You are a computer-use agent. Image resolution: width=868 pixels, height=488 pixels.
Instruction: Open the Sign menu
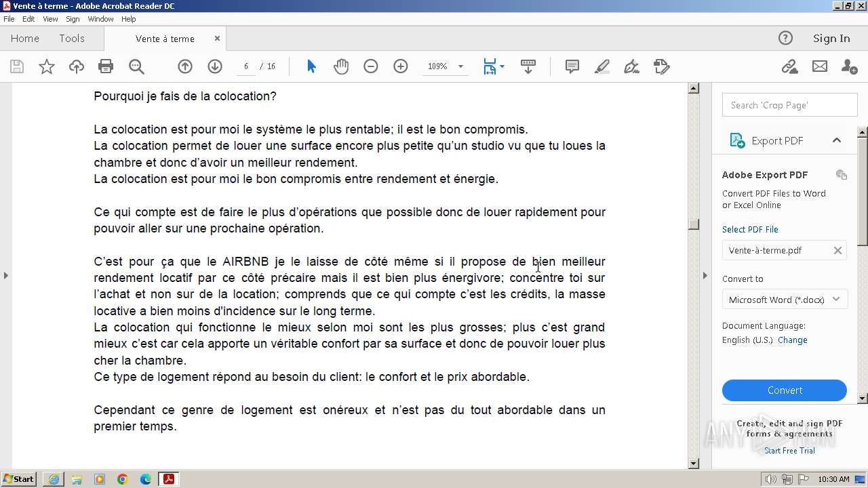point(73,19)
